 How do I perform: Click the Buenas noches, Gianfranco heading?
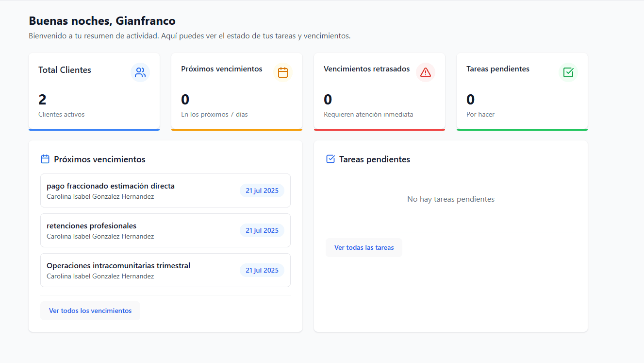(x=103, y=21)
